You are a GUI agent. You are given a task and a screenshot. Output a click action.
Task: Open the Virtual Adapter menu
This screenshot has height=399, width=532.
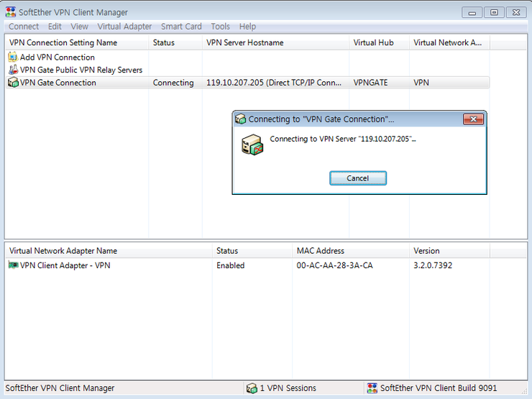pos(124,27)
